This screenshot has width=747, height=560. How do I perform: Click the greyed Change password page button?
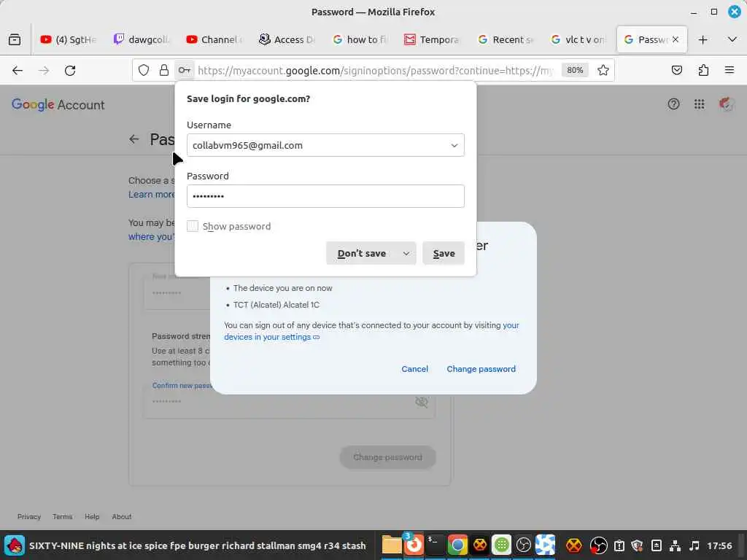pos(388,457)
